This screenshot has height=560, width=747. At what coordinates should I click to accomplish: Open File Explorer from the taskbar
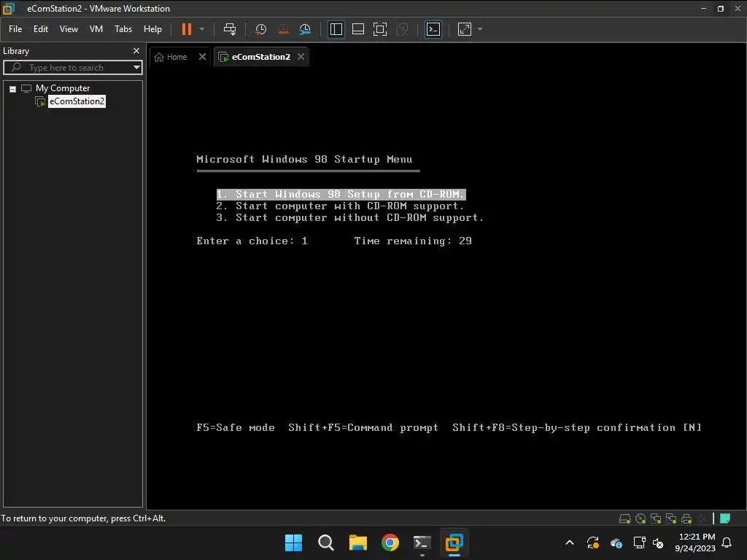pyautogui.click(x=357, y=542)
